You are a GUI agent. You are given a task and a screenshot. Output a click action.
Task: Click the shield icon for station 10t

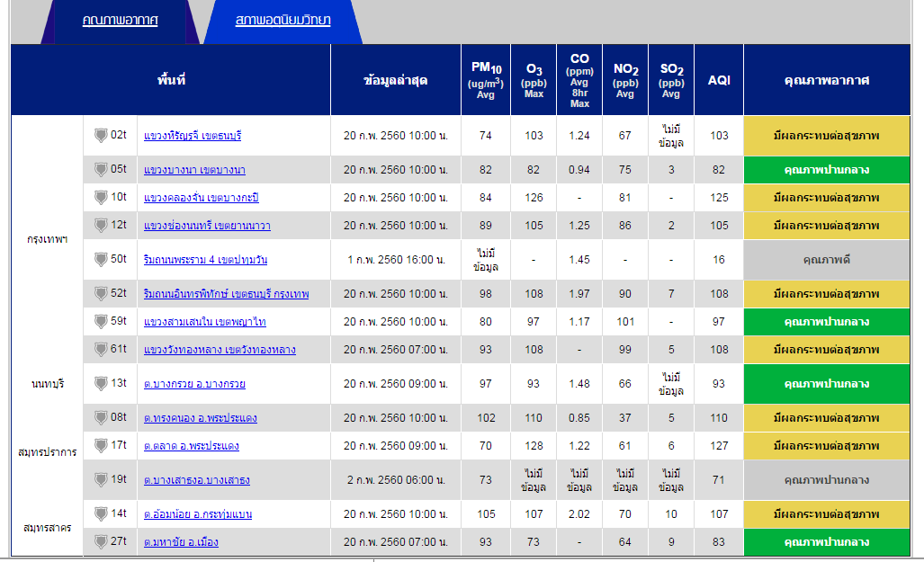(101, 197)
